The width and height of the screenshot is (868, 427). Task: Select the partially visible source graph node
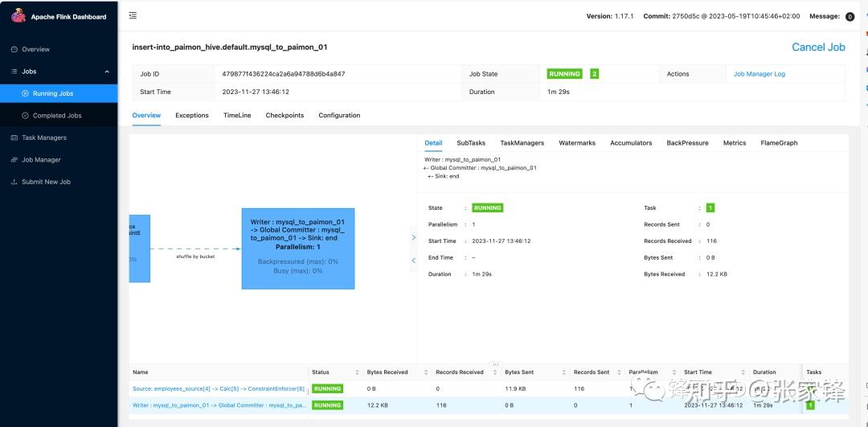tap(140, 248)
